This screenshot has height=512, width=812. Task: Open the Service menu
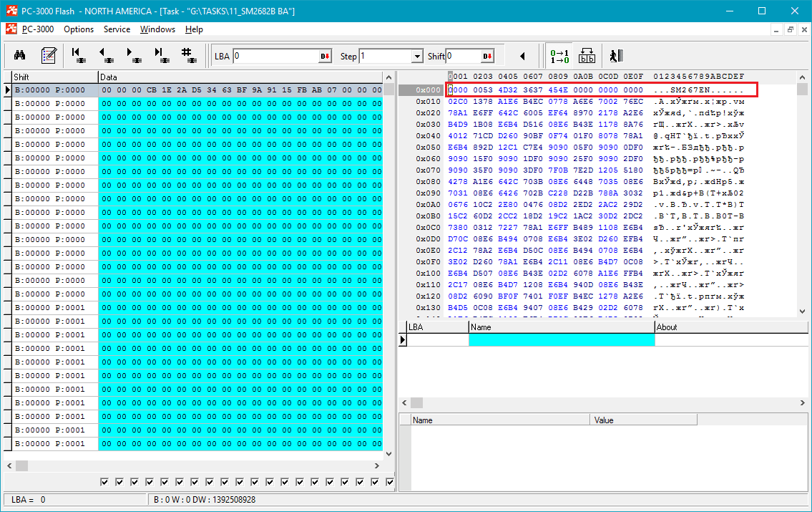point(117,29)
